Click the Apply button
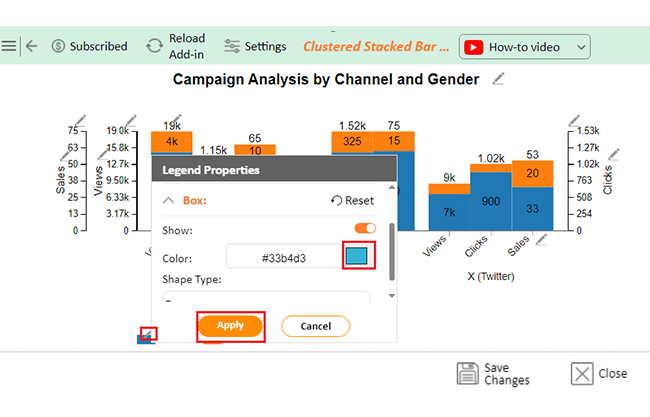This screenshot has height=417, width=650. pyautogui.click(x=230, y=326)
